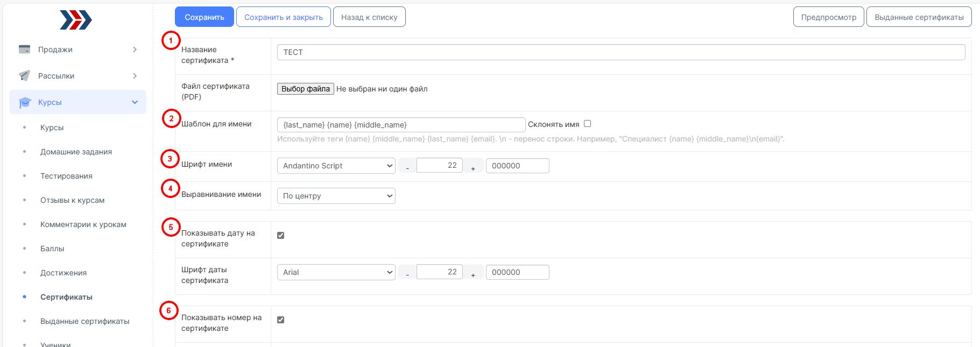Image resolution: width=980 pixels, height=347 pixels.
Task: Go to Тестирования section
Action: pyautogui.click(x=66, y=176)
